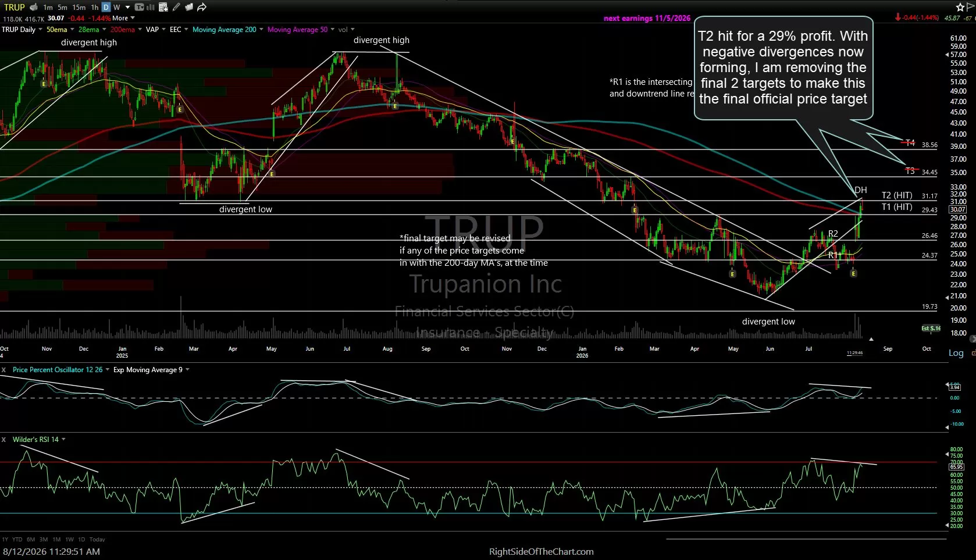Click the RSI value 65.95 axis tag

point(956,467)
